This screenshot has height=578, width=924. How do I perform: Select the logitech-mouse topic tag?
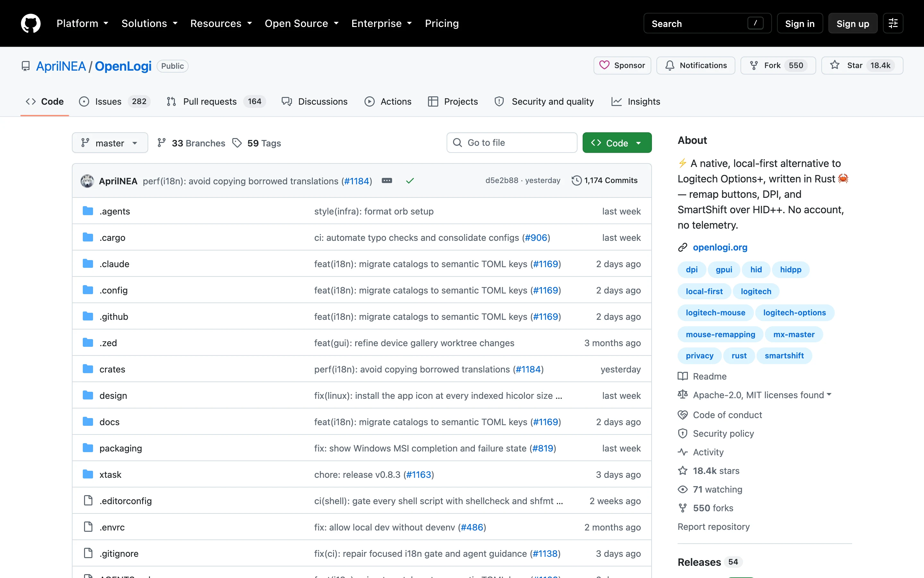(715, 313)
